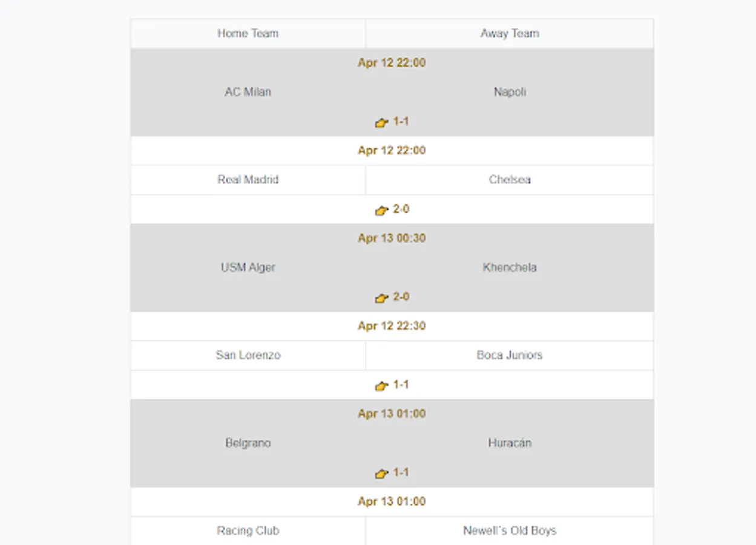This screenshot has height=545, width=756.
Task: Click pointing hand icon under USM Alger match
Action: [381, 299]
